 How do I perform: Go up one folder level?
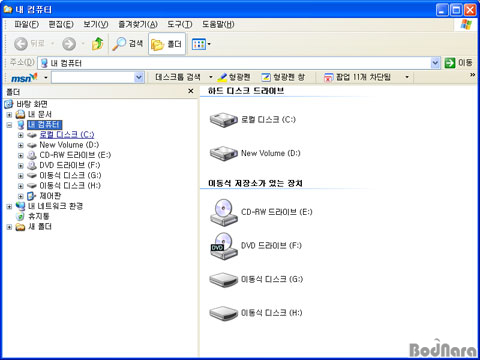tap(97, 44)
